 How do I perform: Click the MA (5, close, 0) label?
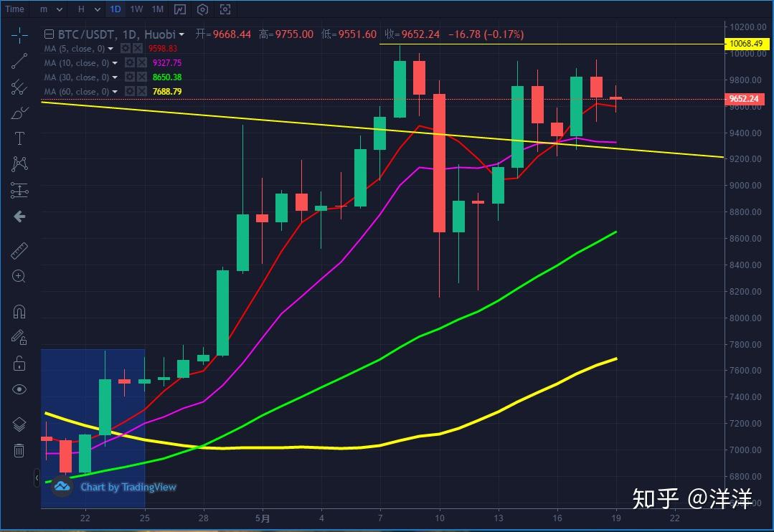75,48
